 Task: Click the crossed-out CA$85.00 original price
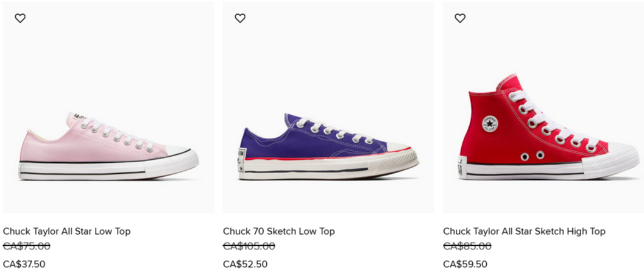(467, 246)
